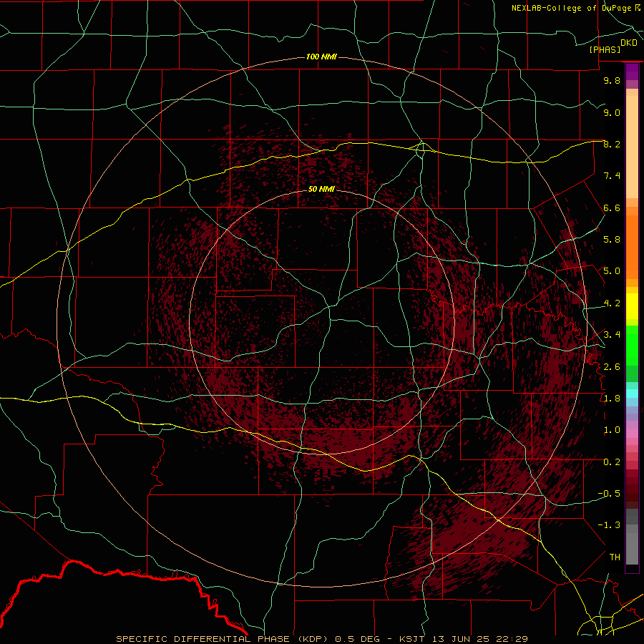Click the 1.0 value on the color scale

(x=612, y=430)
